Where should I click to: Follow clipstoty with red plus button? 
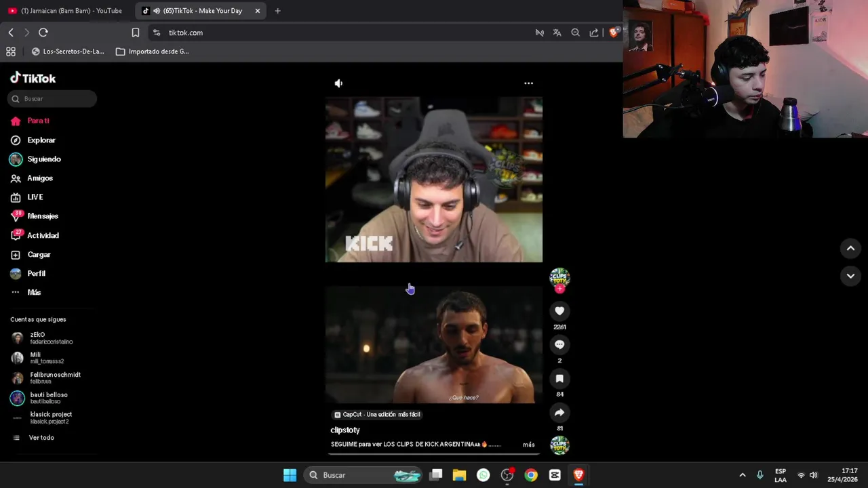point(559,289)
